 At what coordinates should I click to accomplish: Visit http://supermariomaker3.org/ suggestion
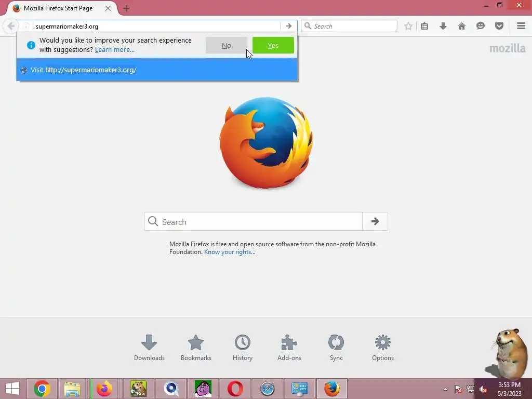pyautogui.click(x=157, y=70)
